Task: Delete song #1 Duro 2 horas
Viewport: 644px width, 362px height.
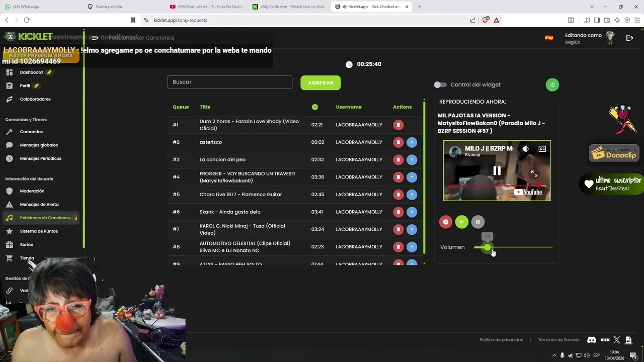Action: tap(398, 125)
